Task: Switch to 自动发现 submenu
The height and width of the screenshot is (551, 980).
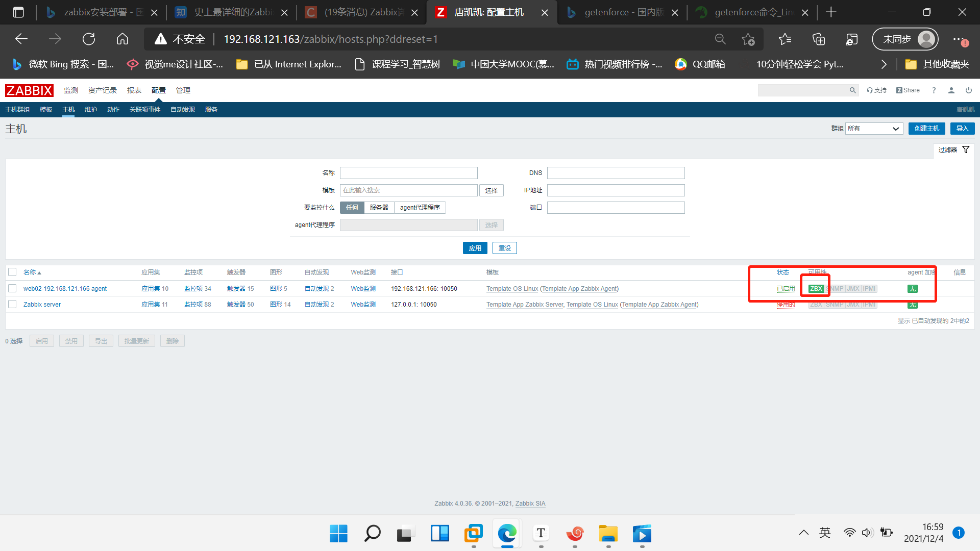Action: (x=183, y=110)
